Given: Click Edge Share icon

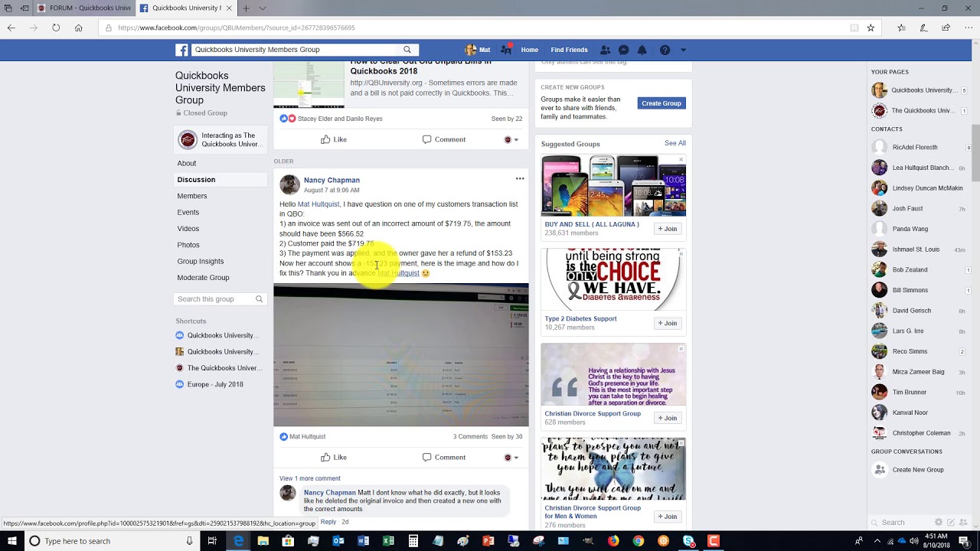Looking at the screenshot, I should coord(946,28).
